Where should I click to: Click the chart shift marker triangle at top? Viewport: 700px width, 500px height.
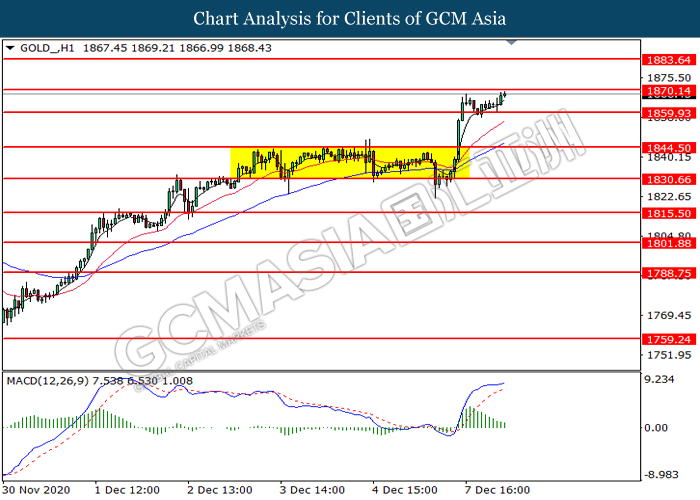click(x=512, y=42)
